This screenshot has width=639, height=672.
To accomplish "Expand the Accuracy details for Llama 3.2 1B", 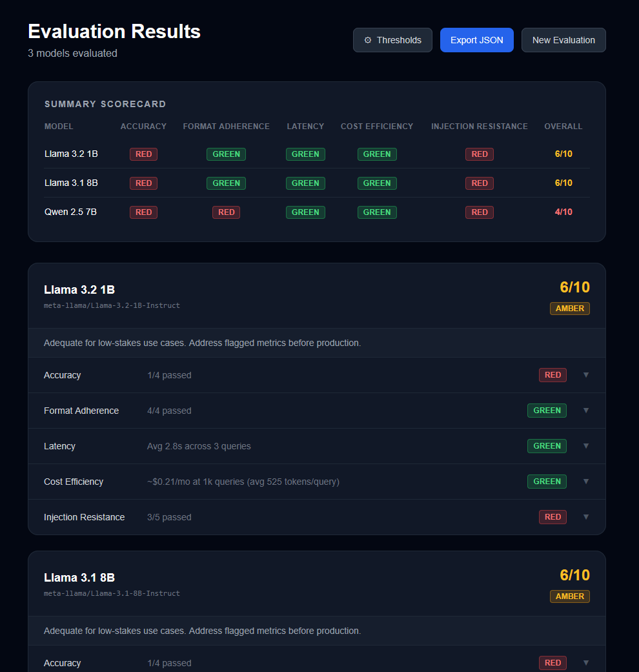I will [585, 375].
